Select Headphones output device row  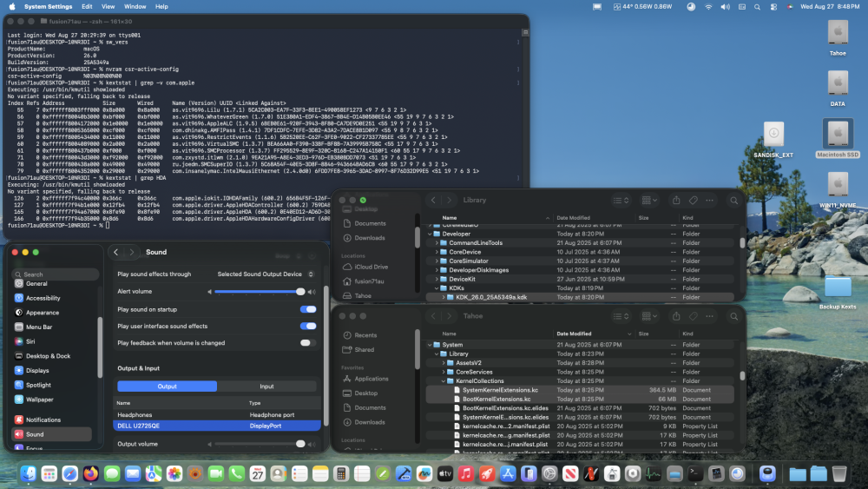(x=217, y=415)
